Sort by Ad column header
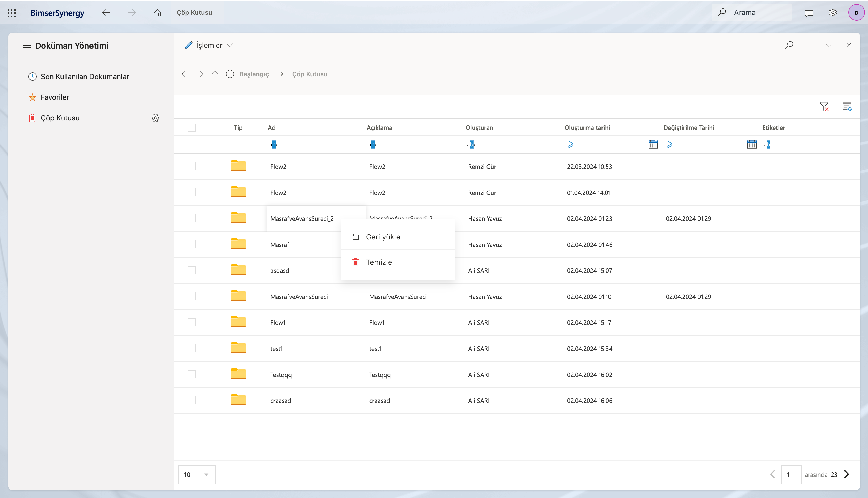 [271, 127]
